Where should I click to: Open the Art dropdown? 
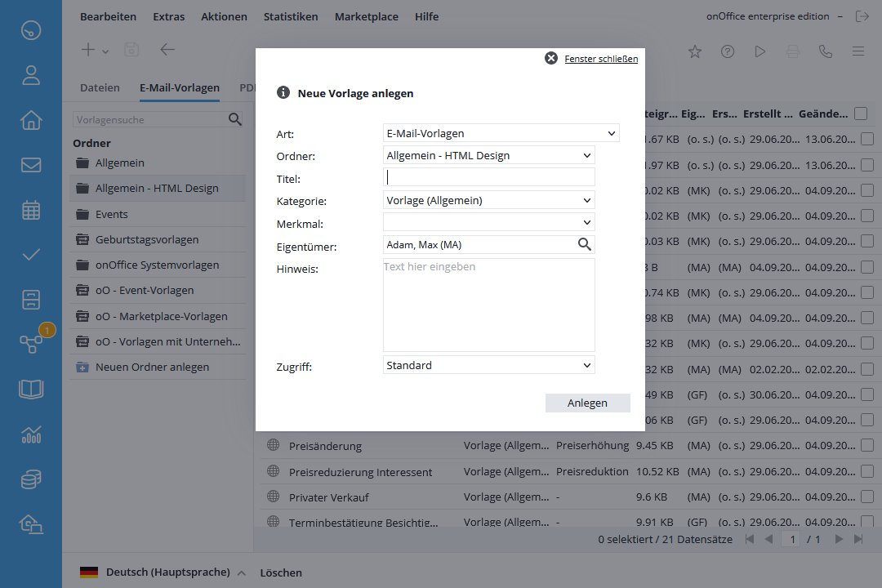click(x=501, y=133)
